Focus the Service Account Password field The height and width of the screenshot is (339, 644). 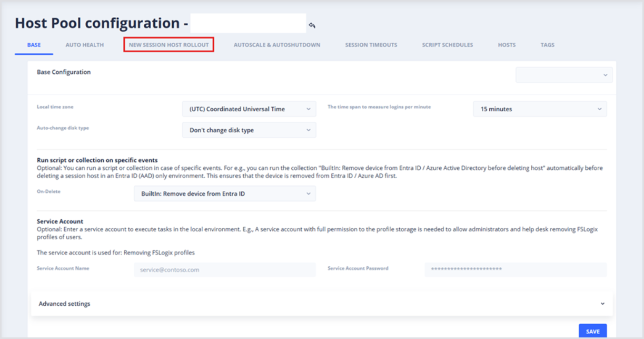[515, 269]
